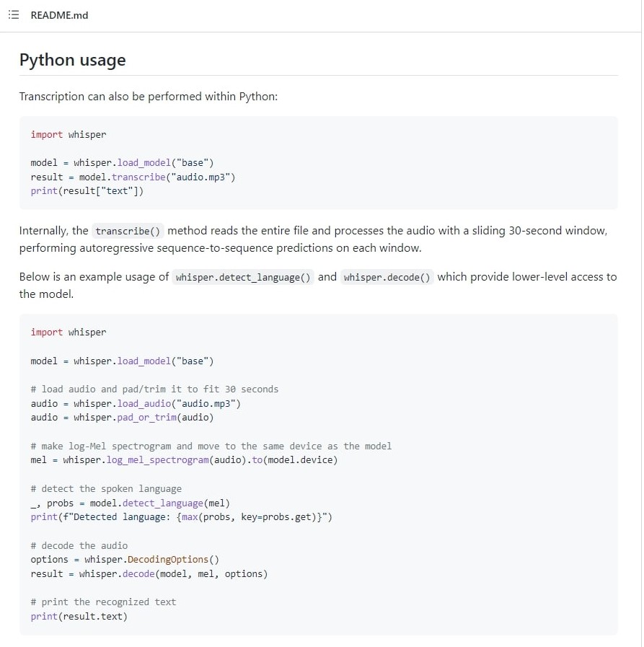Click 'import whisper' in second code block
Screen dimensions: 644x647
69,333
